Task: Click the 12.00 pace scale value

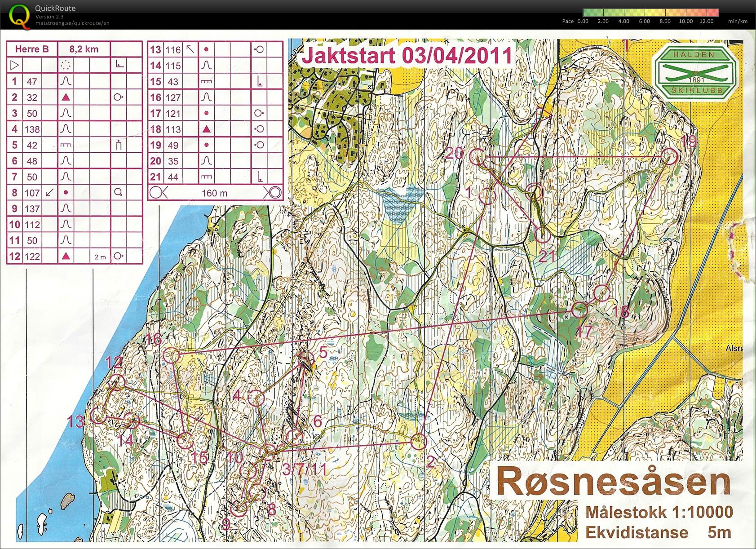Action: coord(706,21)
